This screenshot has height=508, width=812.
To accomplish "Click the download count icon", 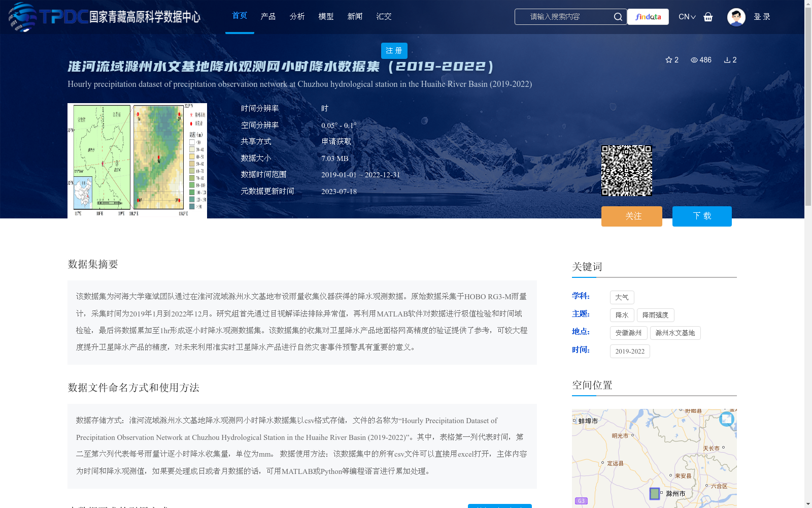I will pyautogui.click(x=727, y=60).
